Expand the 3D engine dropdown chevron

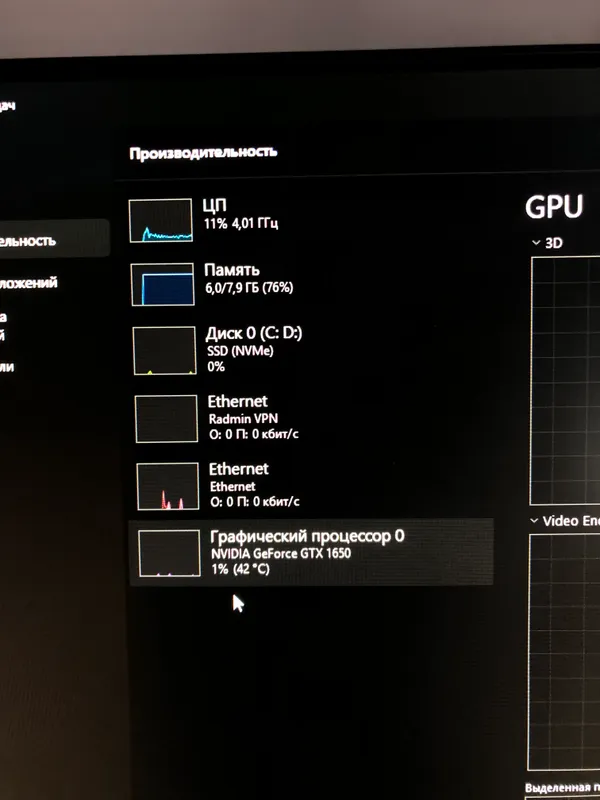click(x=536, y=243)
